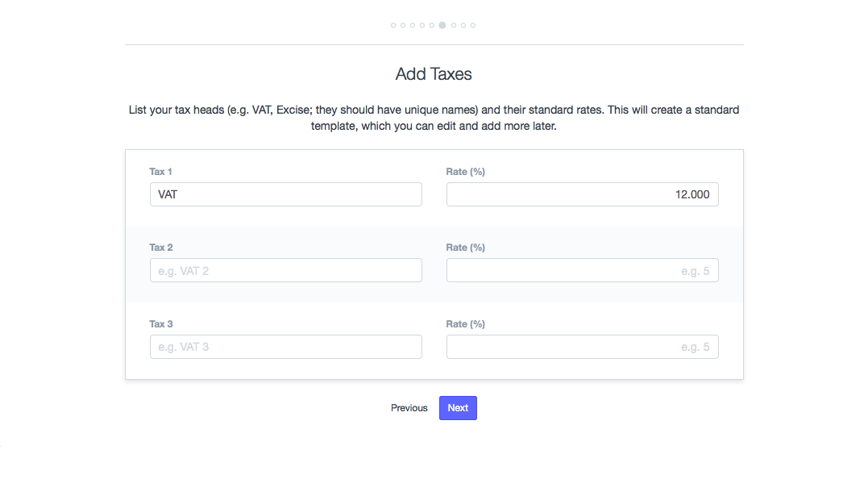Go to the last progress dot
This screenshot has width=868, height=479.
point(473,26)
